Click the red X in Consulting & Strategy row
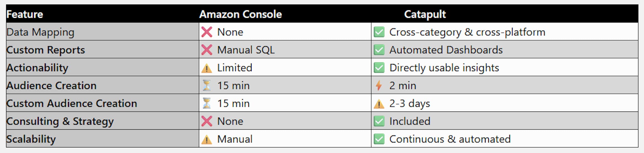 pyautogui.click(x=207, y=121)
